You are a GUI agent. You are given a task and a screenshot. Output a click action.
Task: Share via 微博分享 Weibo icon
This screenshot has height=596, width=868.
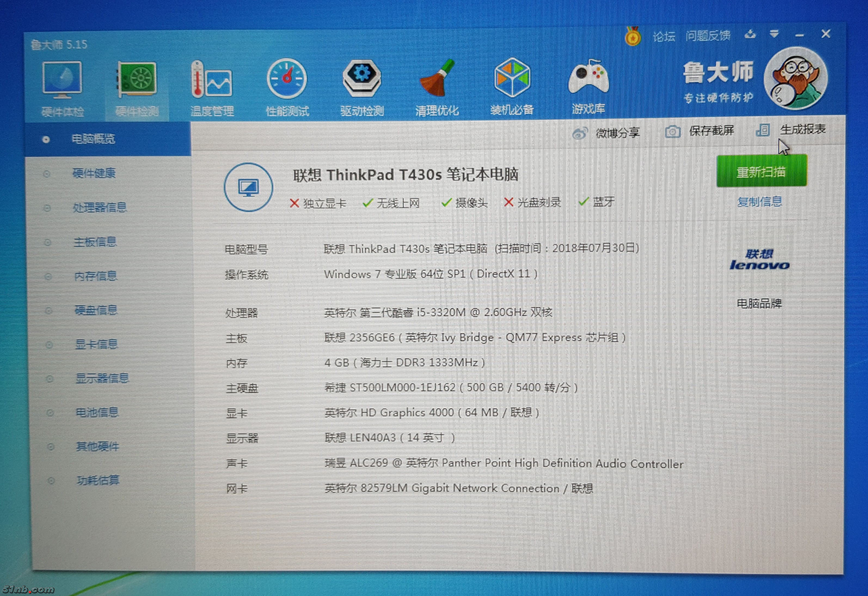pyautogui.click(x=580, y=133)
